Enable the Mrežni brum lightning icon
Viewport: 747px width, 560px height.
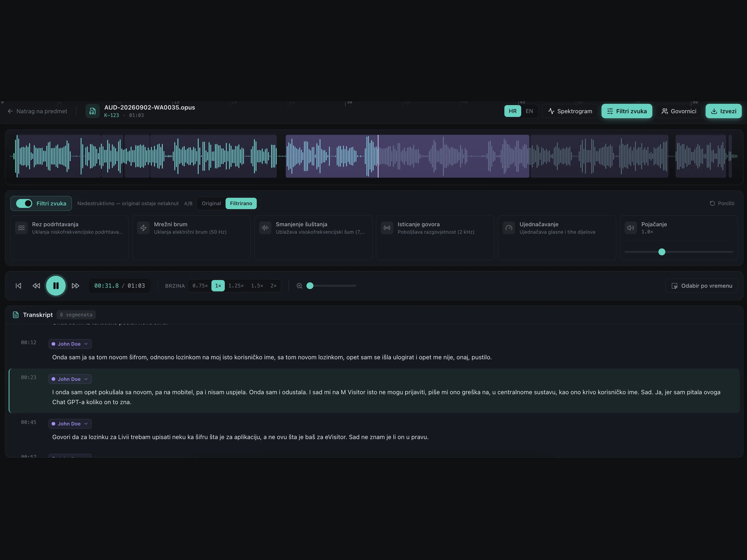click(x=143, y=228)
